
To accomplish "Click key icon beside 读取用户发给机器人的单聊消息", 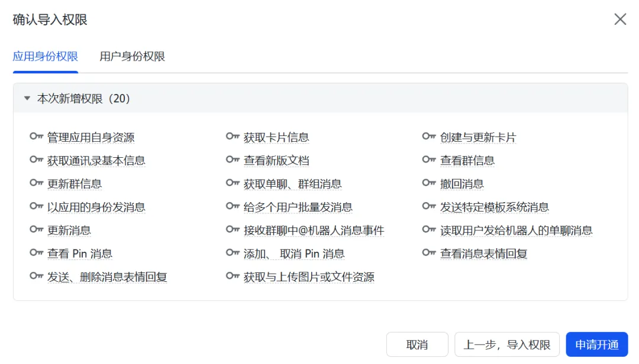I will (429, 229).
